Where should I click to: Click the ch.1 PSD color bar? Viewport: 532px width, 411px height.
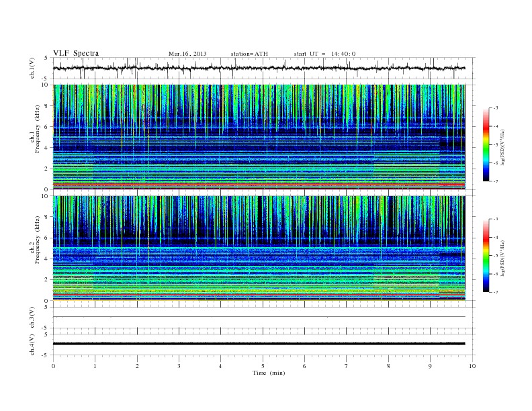[x=486, y=144]
